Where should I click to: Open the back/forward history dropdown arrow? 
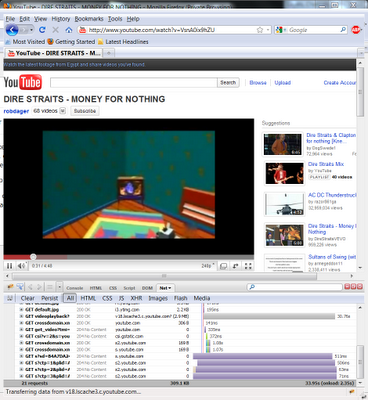31,30
